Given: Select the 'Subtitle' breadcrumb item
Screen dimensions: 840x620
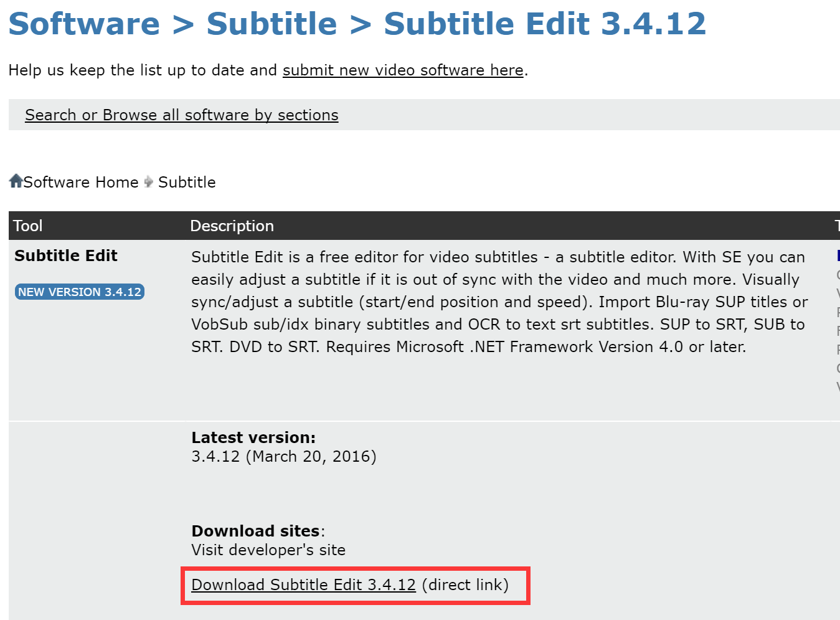Looking at the screenshot, I should (187, 183).
